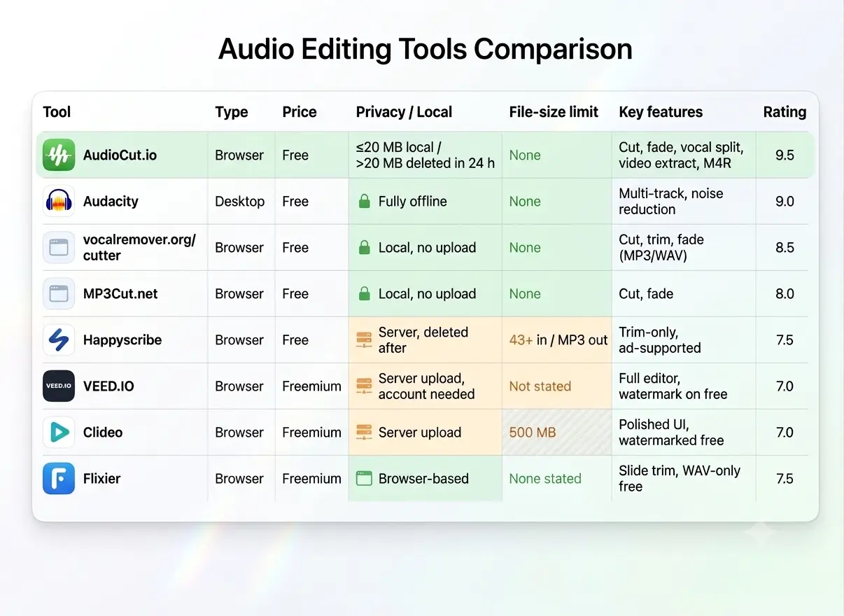Click the Flixier blue F logo
The width and height of the screenshot is (844, 616).
(x=59, y=479)
